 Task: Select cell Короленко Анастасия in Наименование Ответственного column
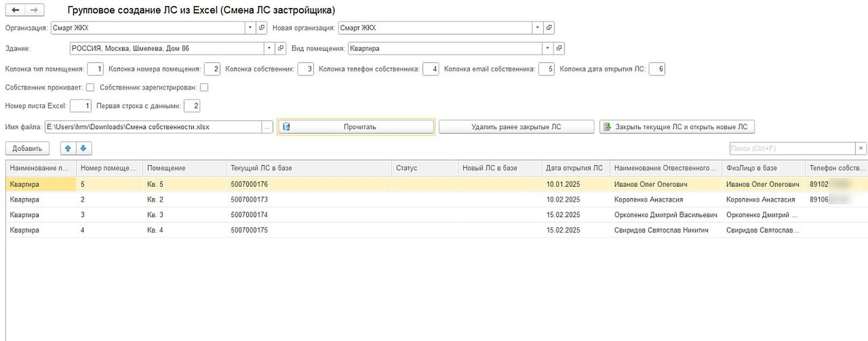tap(666, 200)
